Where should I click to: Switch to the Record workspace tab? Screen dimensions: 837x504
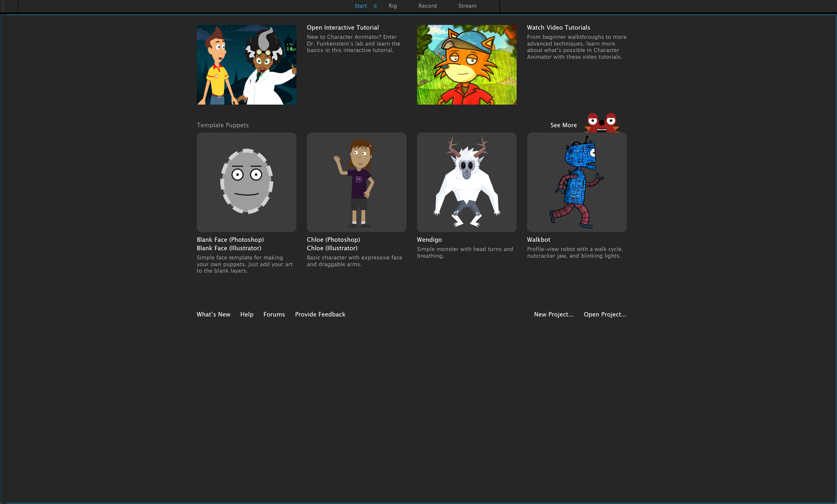click(427, 6)
